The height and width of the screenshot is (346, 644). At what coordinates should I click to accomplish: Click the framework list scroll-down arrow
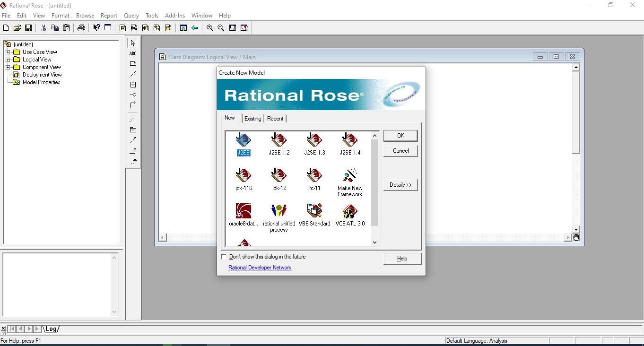[x=375, y=242]
